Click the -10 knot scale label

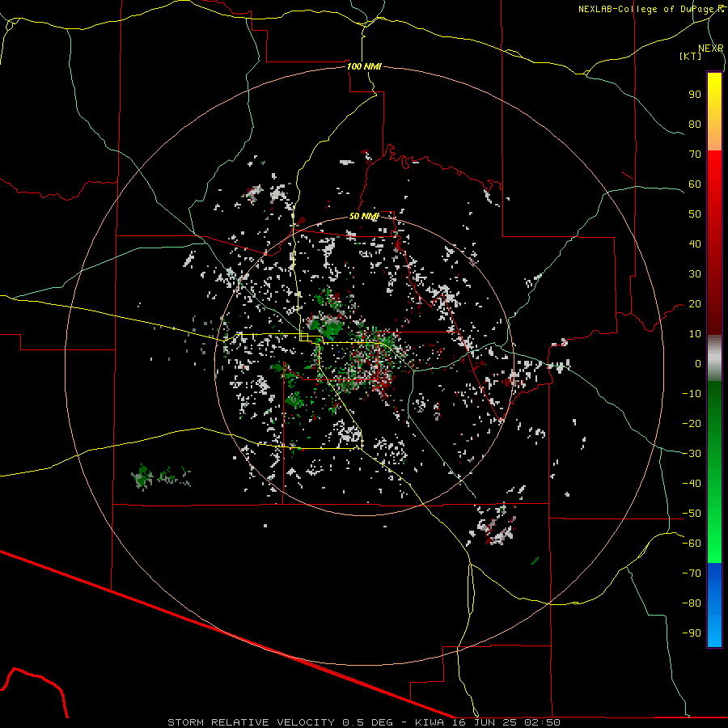692,394
